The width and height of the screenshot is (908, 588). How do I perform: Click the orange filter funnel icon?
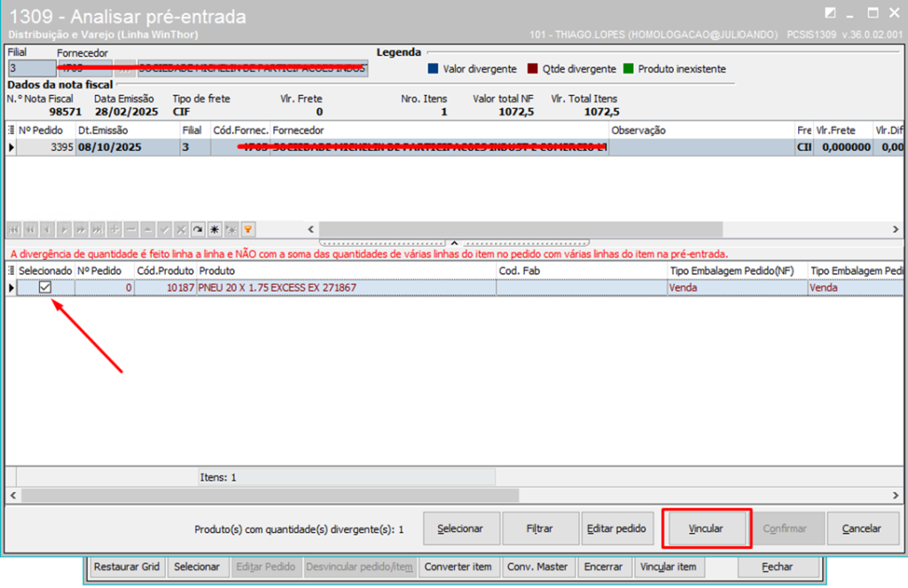coord(248,229)
